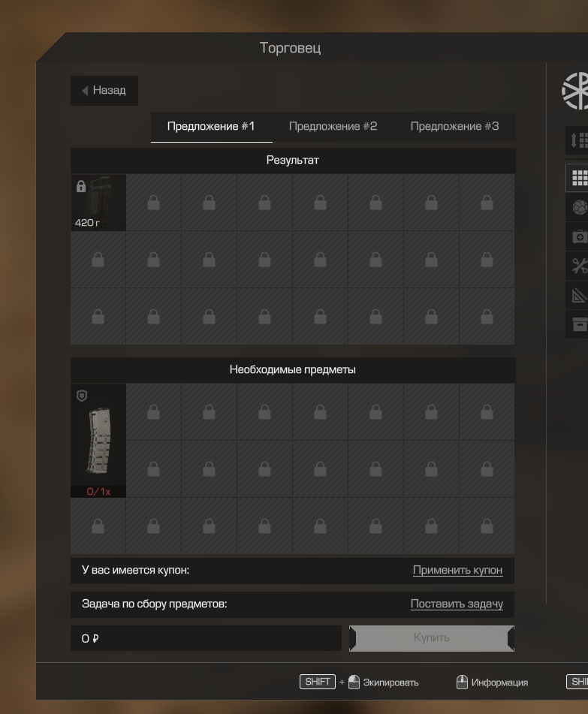
Task: Select the required magazine marked 0/1x
Action: click(x=98, y=440)
